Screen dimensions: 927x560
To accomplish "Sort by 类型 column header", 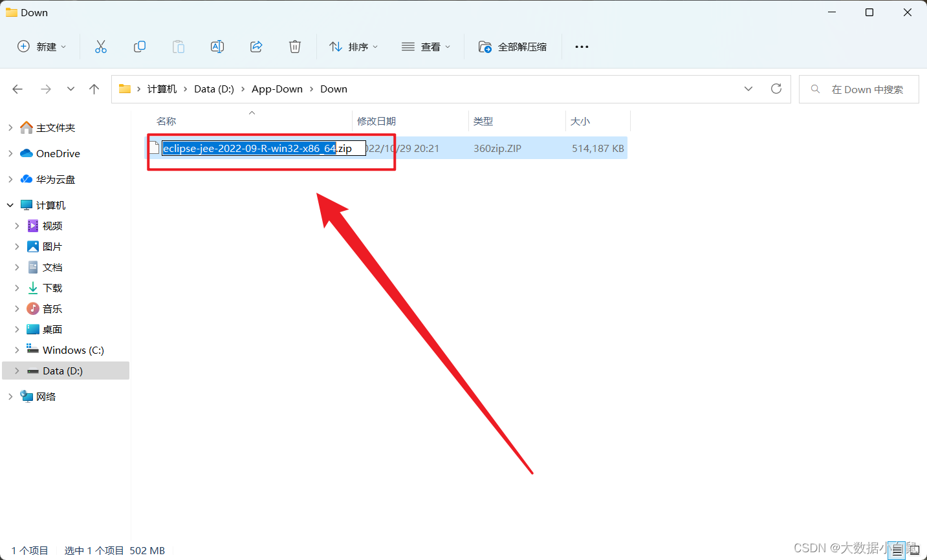I will click(483, 121).
